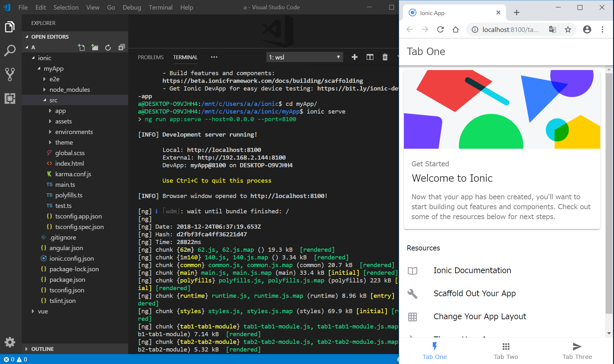Open Source Control view icon
Image resolution: width=614 pixels, height=364 pixels.
tap(10, 74)
